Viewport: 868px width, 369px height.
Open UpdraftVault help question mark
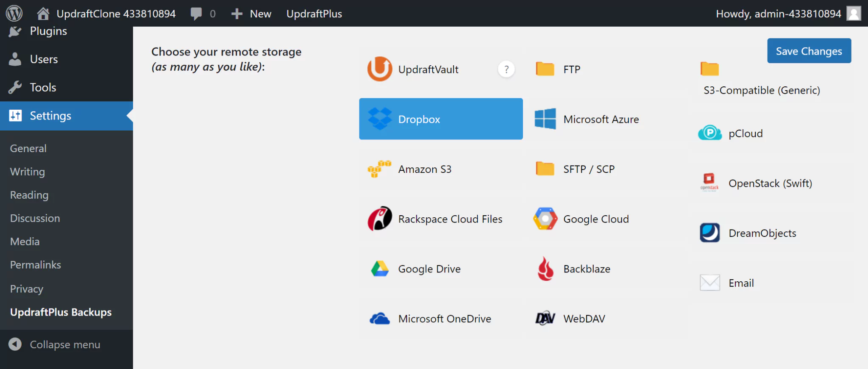[x=506, y=69]
